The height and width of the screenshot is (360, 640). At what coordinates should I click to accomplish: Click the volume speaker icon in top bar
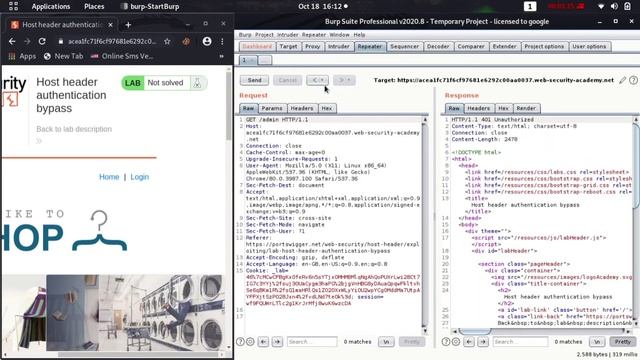614,7
